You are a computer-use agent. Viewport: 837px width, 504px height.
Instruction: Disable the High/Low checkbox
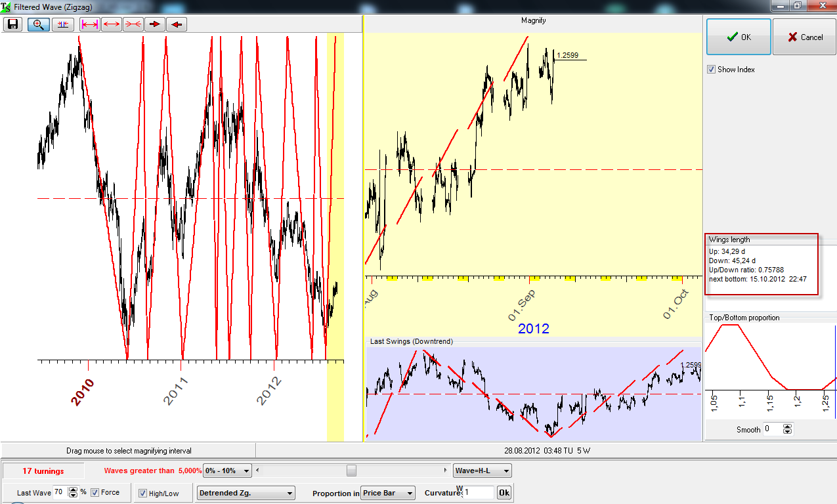(x=143, y=493)
